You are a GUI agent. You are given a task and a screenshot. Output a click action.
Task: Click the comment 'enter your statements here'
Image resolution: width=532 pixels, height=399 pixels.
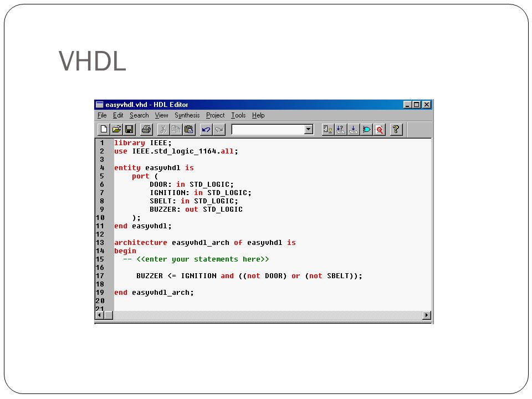coord(203,259)
